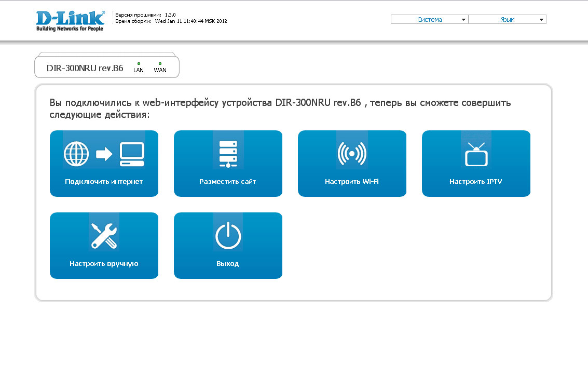Viewport: 588px width, 390px height.
Task: Click the Настроить IPTV label
Action: pyautogui.click(x=476, y=182)
